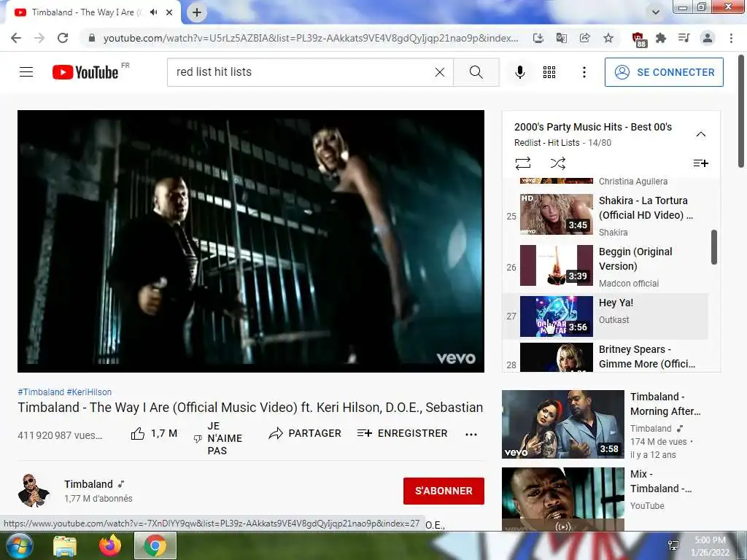Click #KeriHilson hashtag link
Image resolution: width=747 pixels, height=560 pixels.
pos(89,392)
